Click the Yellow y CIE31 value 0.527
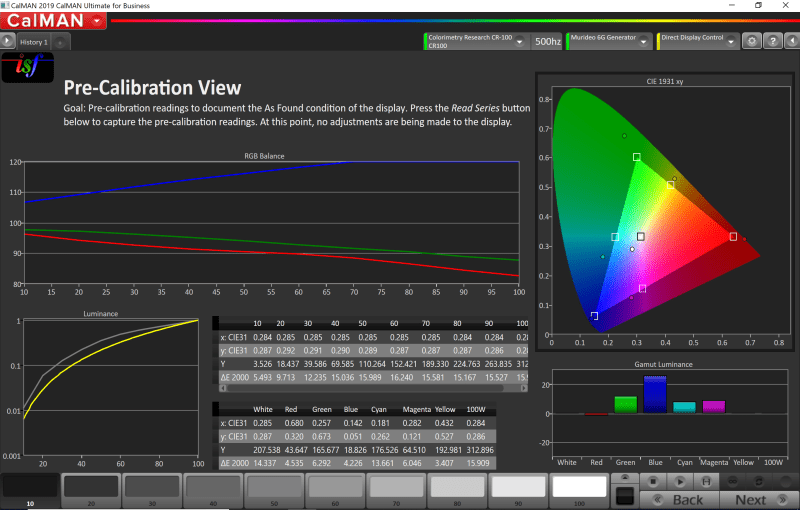800x510 pixels. pyautogui.click(x=444, y=437)
